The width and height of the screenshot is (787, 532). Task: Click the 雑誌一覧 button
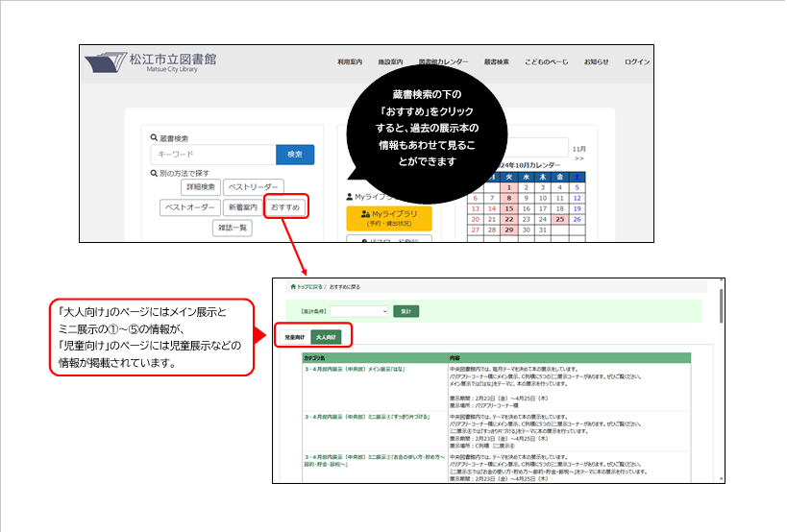[x=233, y=228]
